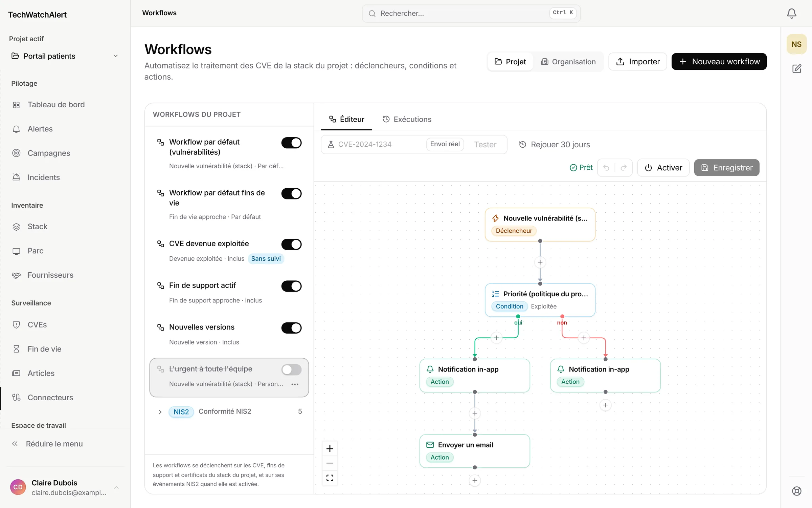Add step on the green oui branch
Viewport: 812px width, 508px height.
[496, 338]
